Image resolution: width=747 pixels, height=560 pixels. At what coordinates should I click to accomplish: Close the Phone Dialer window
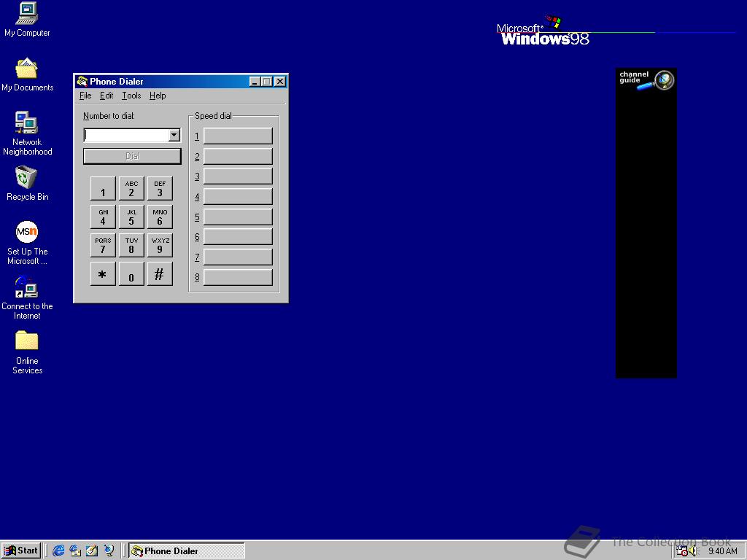click(x=280, y=82)
